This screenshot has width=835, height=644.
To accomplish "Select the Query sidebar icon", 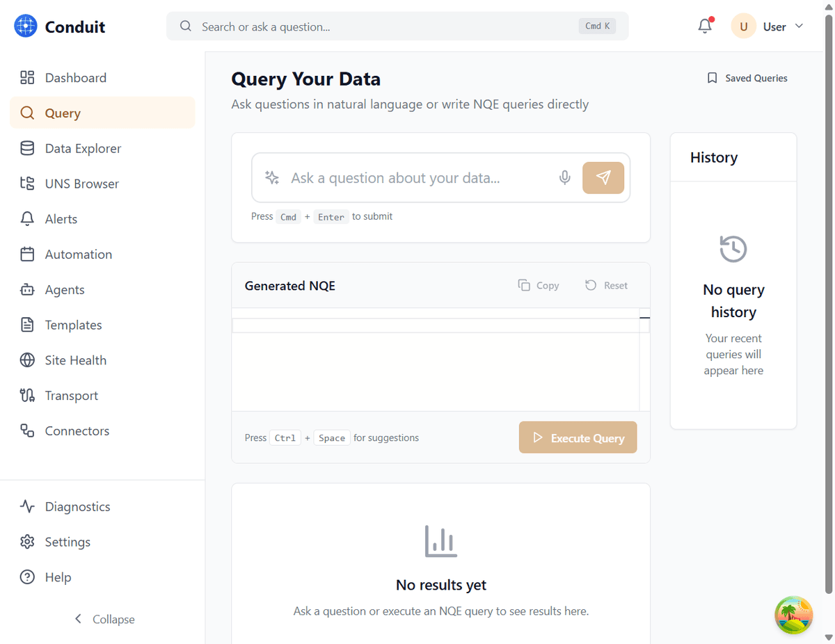I will [x=28, y=112].
